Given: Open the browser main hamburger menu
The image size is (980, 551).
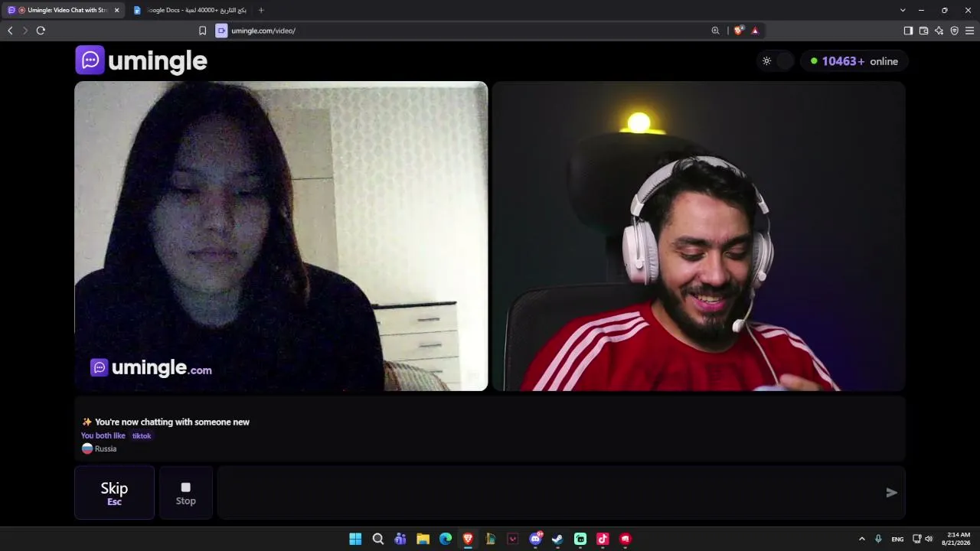Looking at the screenshot, I should click(x=969, y=31).
